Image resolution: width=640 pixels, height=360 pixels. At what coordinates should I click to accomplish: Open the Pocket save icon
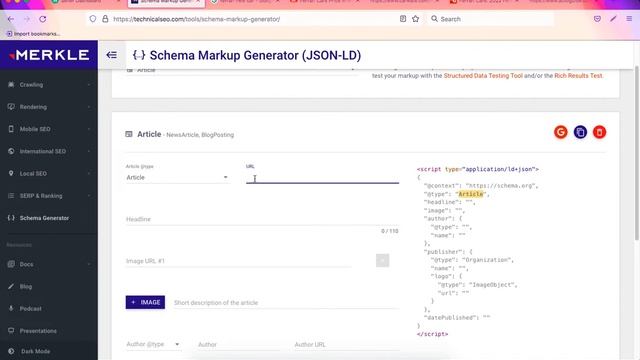point(597,19)
